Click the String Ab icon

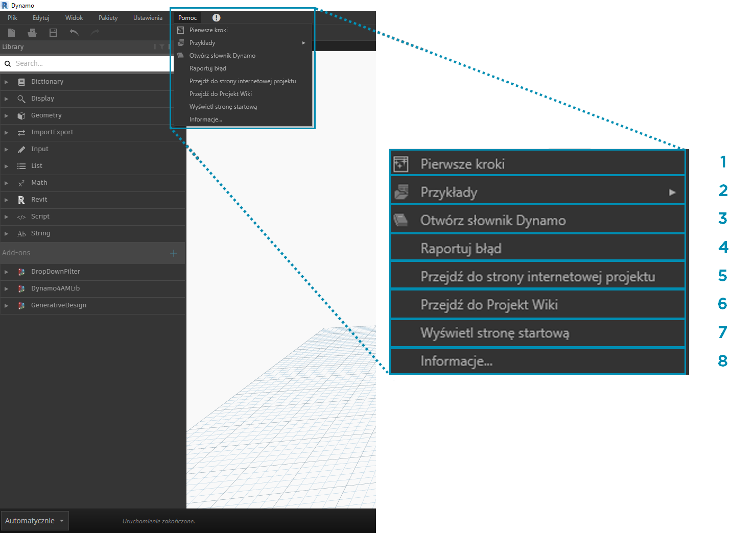[21, 233]
